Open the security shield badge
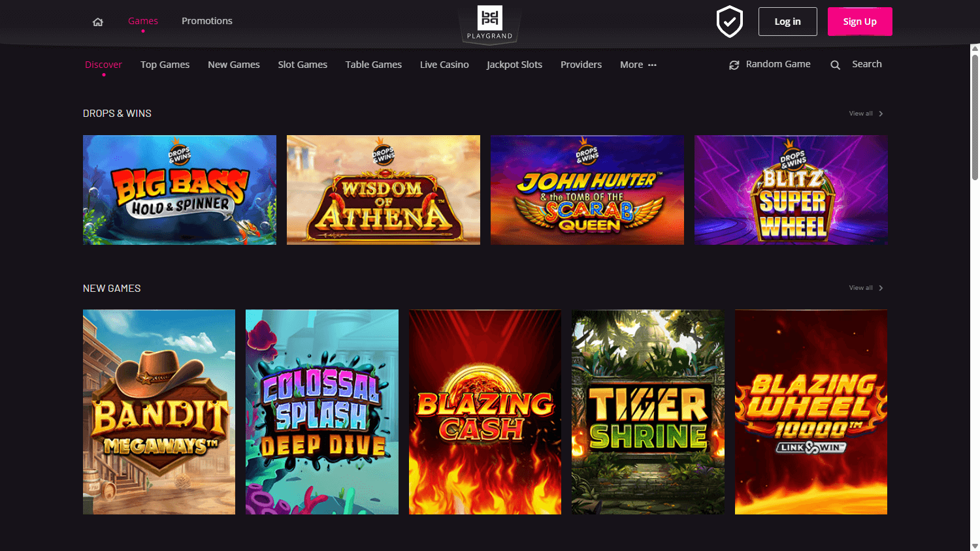This screenshot has height=551, width=980. click(x=729, y=21)
